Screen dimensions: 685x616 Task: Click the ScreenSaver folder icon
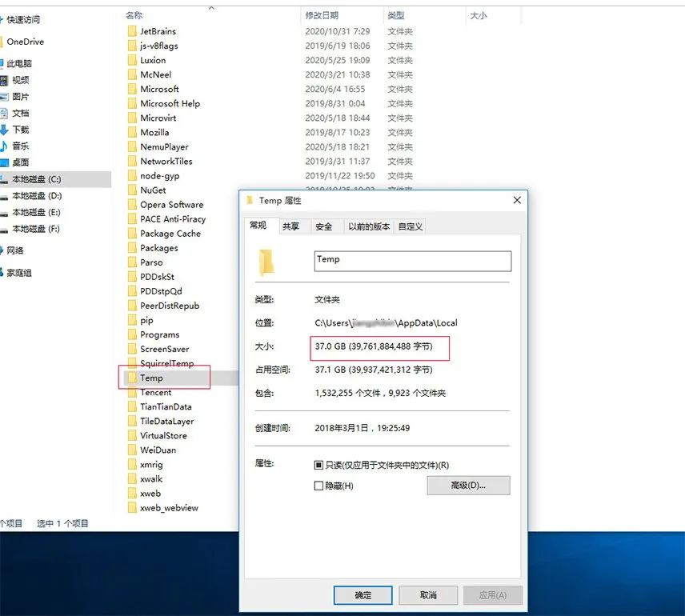[132, 349]
